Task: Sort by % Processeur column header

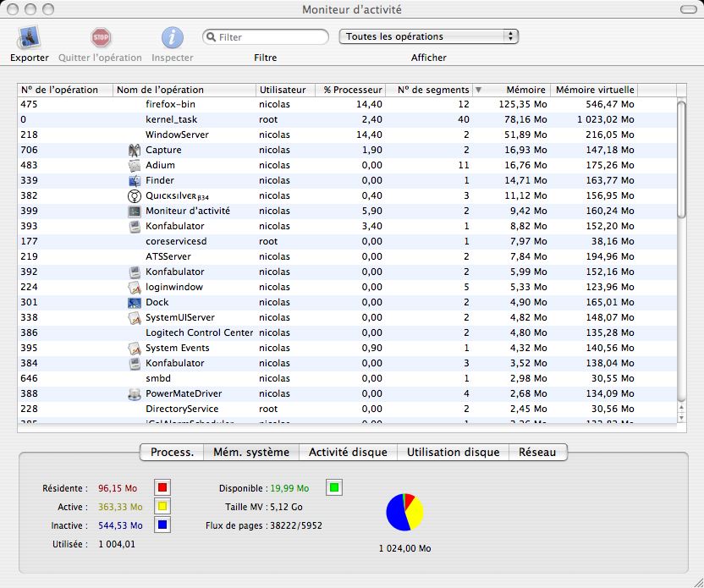Action: click(350, 90)
